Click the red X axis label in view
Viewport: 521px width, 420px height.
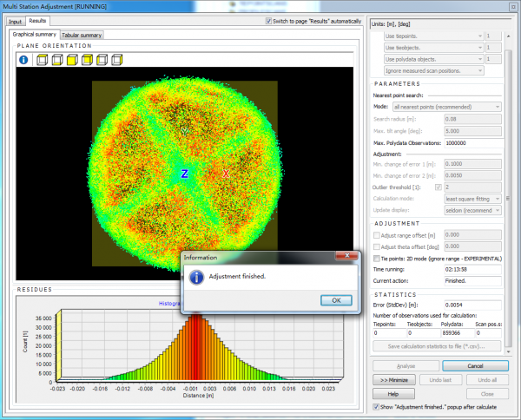[x=226, y=174]
